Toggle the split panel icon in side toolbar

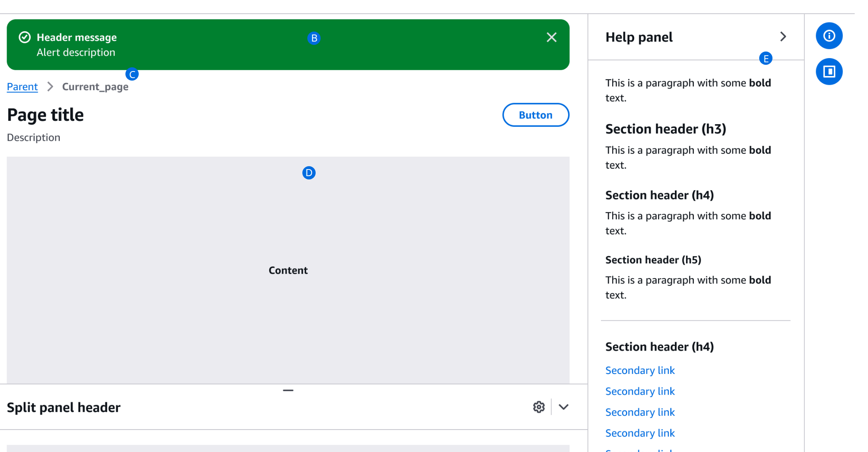[x=829, y=71]
